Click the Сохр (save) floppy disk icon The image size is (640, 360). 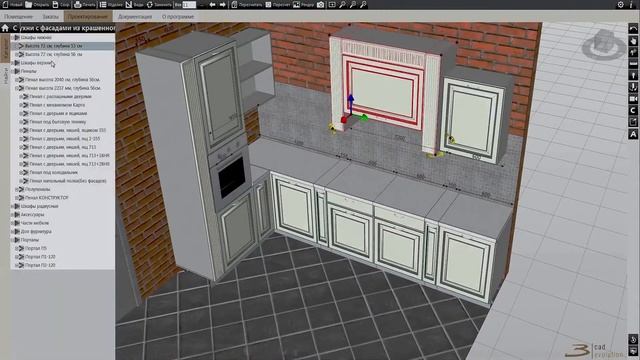(55, 4)
